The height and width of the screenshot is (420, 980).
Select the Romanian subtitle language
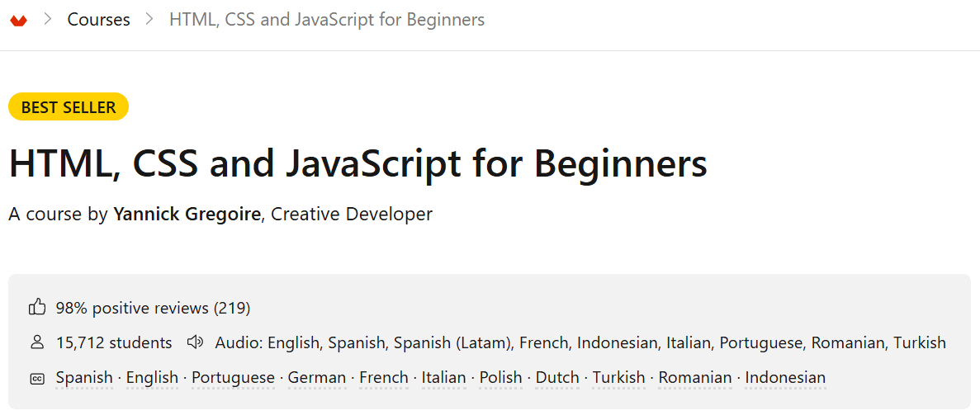pos(695,377)
